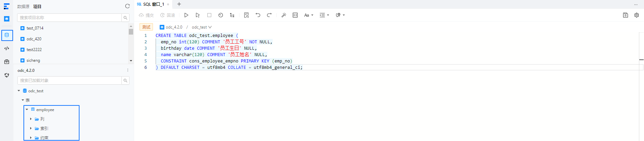Expand the 索引 indexes folder
The width and height of the screenshot is (644, 141).
click(x=31, y=128)
